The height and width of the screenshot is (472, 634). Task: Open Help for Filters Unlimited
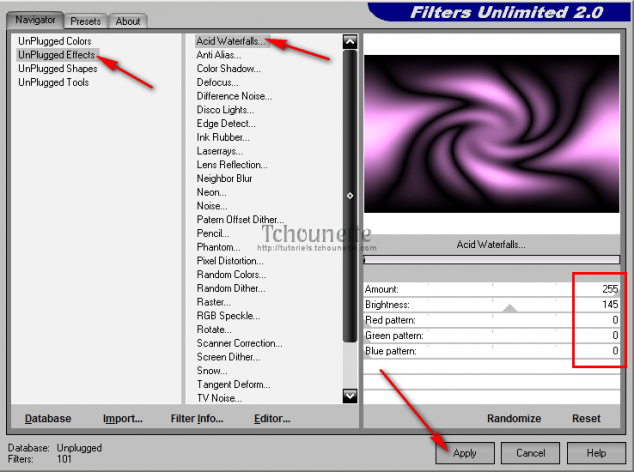596,453
